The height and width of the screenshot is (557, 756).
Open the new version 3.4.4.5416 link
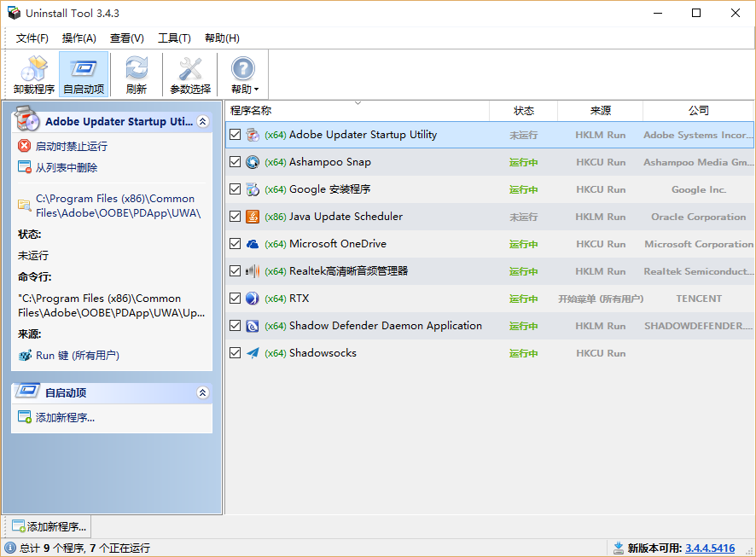(x=710, y=548)
